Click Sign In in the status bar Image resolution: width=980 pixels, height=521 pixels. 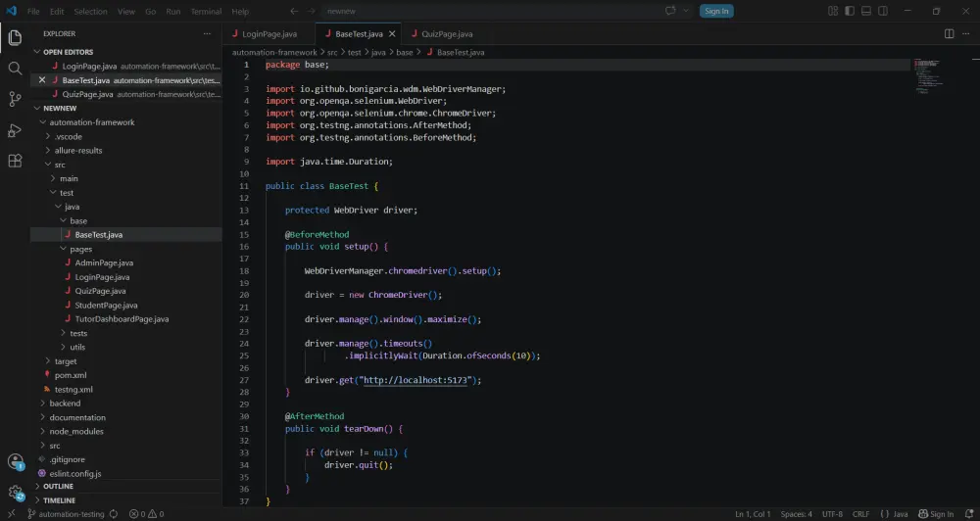pos(936,514)
